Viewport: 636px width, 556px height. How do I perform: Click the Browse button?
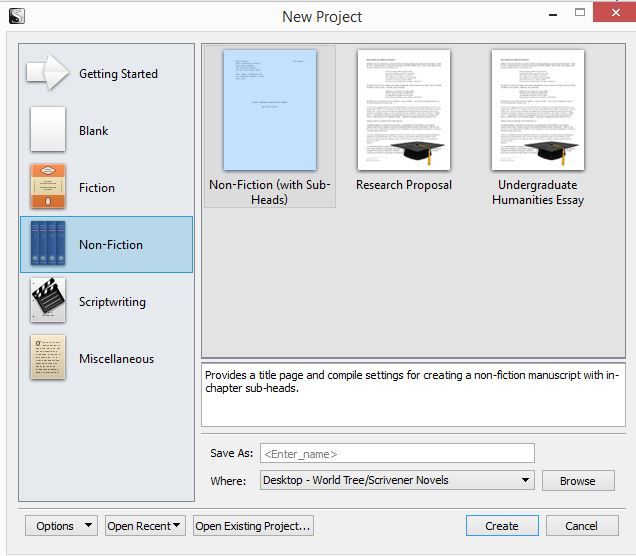(578, 481)
